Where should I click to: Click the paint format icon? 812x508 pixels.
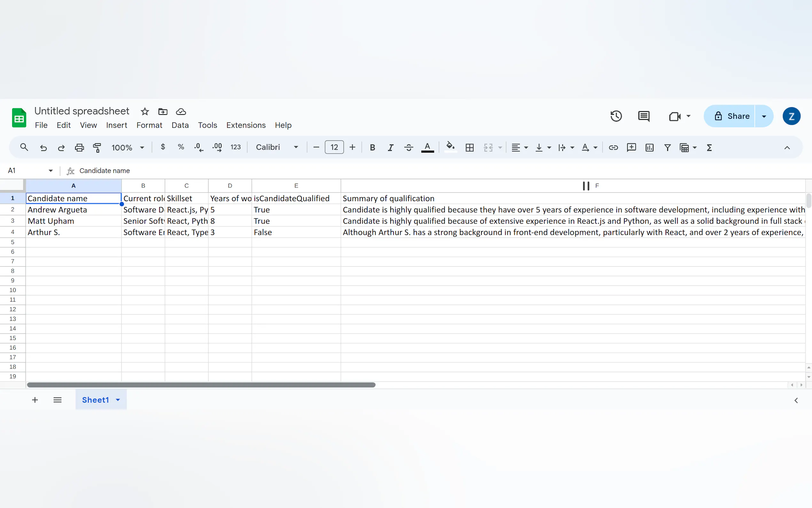[97, 147]
